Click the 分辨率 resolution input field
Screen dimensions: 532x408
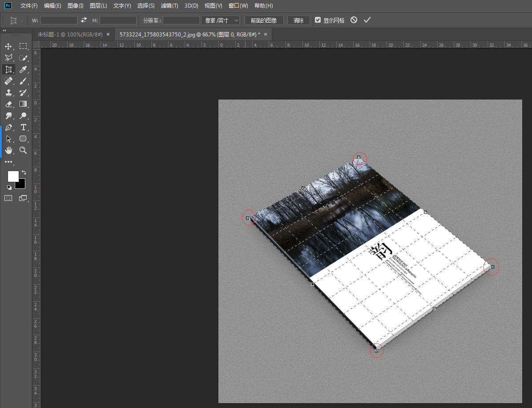181,20
